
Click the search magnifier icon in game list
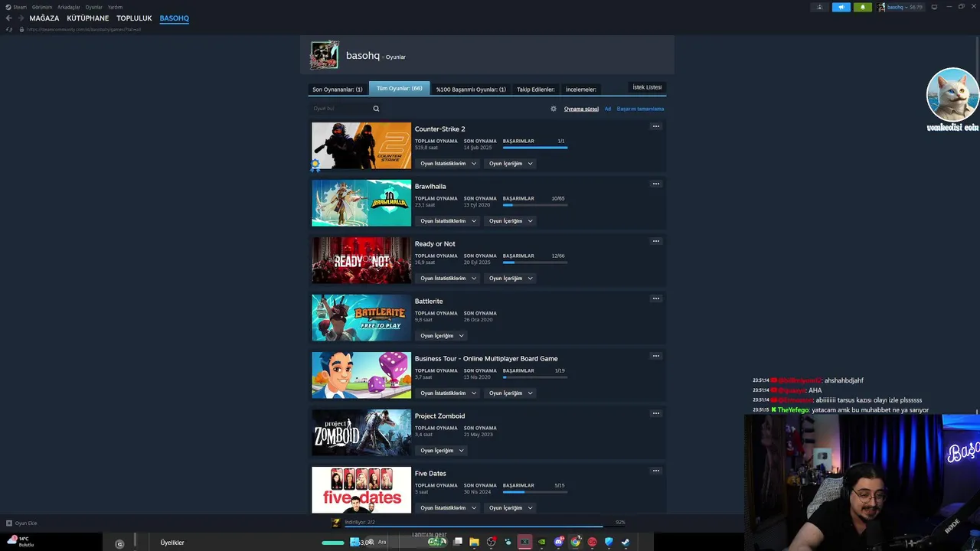pos(376,109)
